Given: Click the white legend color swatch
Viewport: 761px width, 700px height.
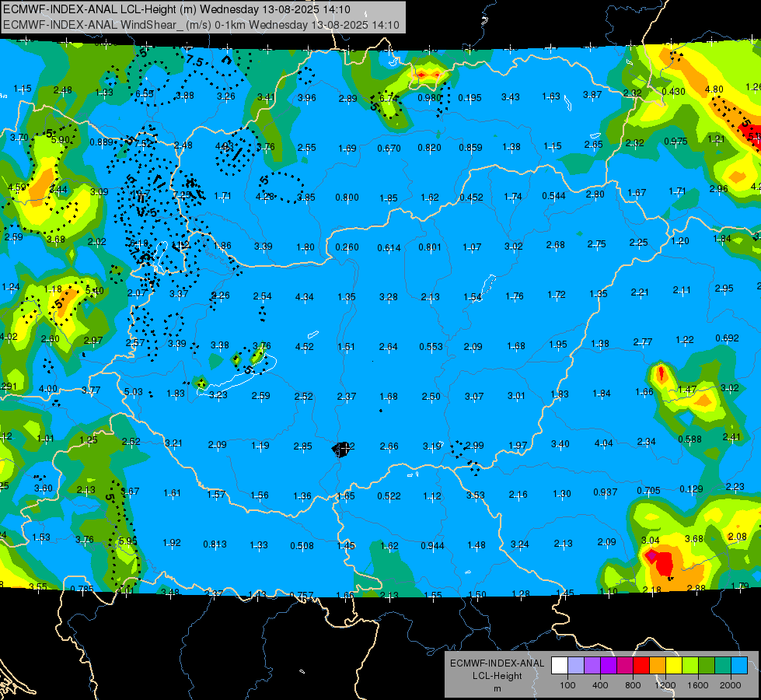Looking at the screenshot, I should click(x=560, y=666).
